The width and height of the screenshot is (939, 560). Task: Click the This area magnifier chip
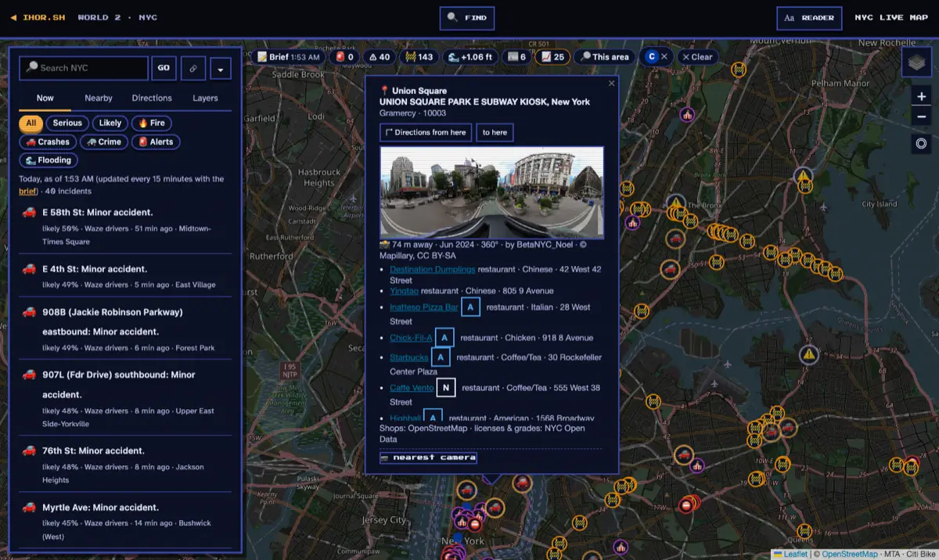[604, 57]
